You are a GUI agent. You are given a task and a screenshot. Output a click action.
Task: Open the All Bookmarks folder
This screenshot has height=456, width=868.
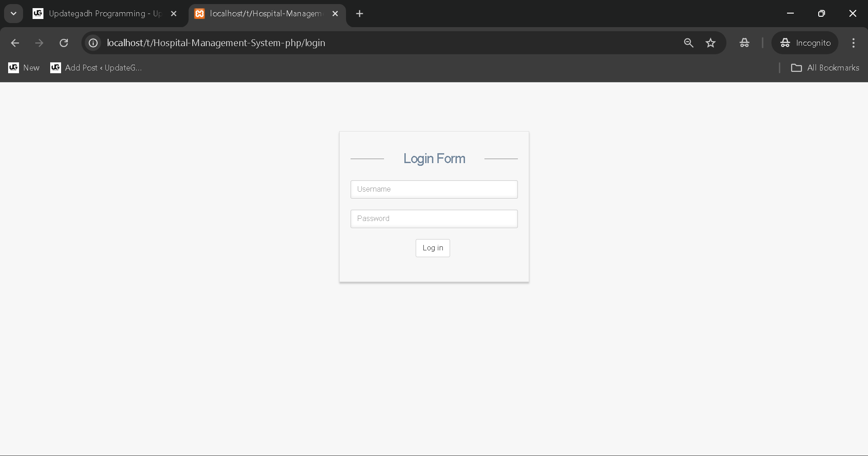[x=825, y=68]
